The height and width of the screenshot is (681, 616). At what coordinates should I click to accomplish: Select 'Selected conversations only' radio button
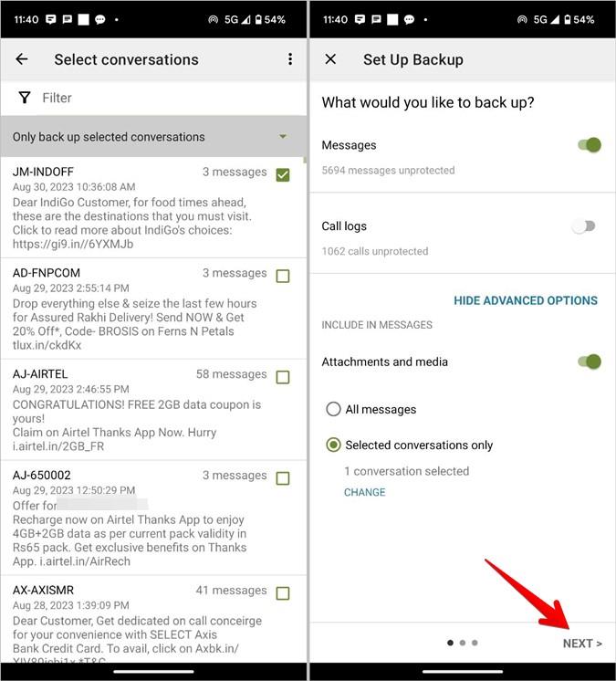point(333,445)
